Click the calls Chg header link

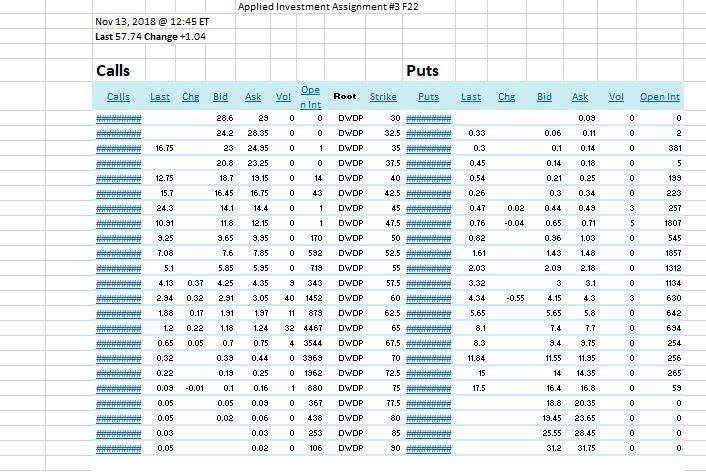tap(190, 97)
